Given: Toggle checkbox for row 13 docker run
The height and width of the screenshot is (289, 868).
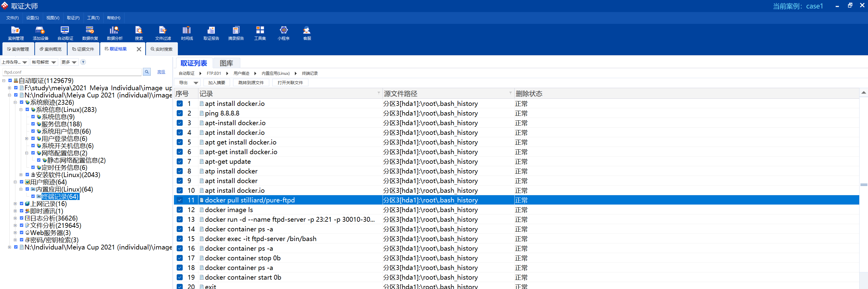Looking at the screenshot, I should [180, 220].
